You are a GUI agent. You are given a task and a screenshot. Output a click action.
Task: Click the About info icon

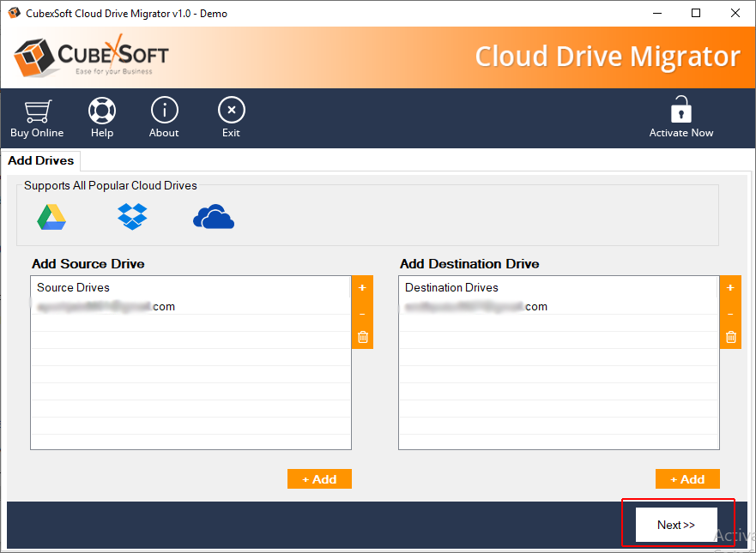(164, 111)
